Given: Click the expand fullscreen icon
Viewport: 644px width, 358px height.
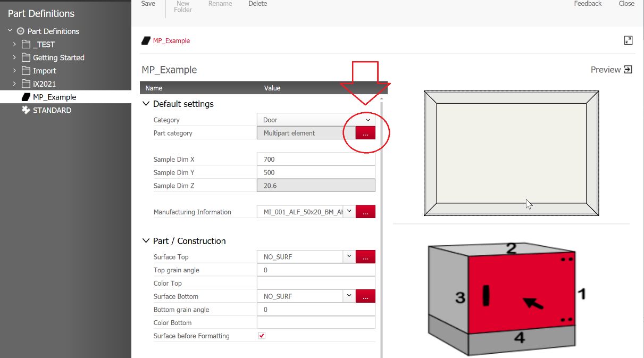Looking at the screenshot, I should 628,40.
